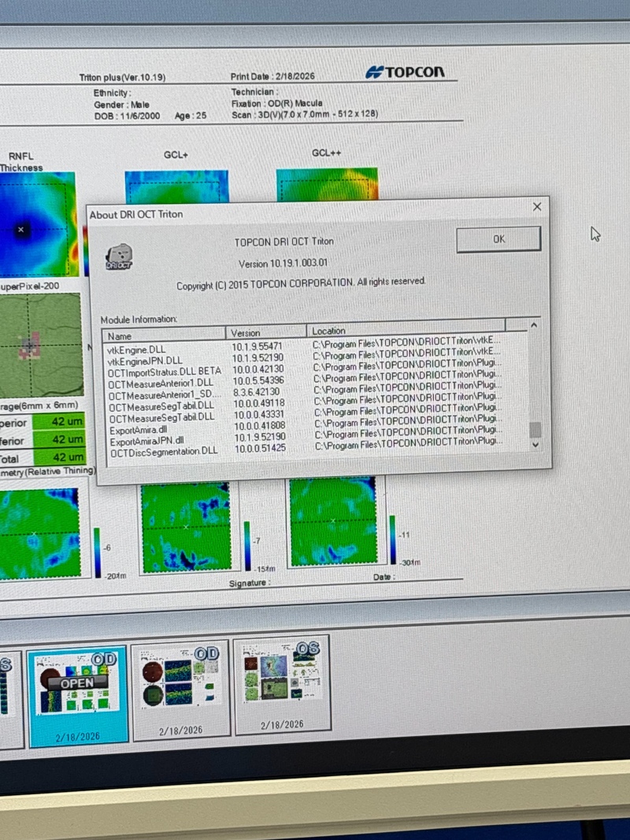Select the OS report thumbnail
Viewport: 630px width, 840px height.
click(281, 675)
